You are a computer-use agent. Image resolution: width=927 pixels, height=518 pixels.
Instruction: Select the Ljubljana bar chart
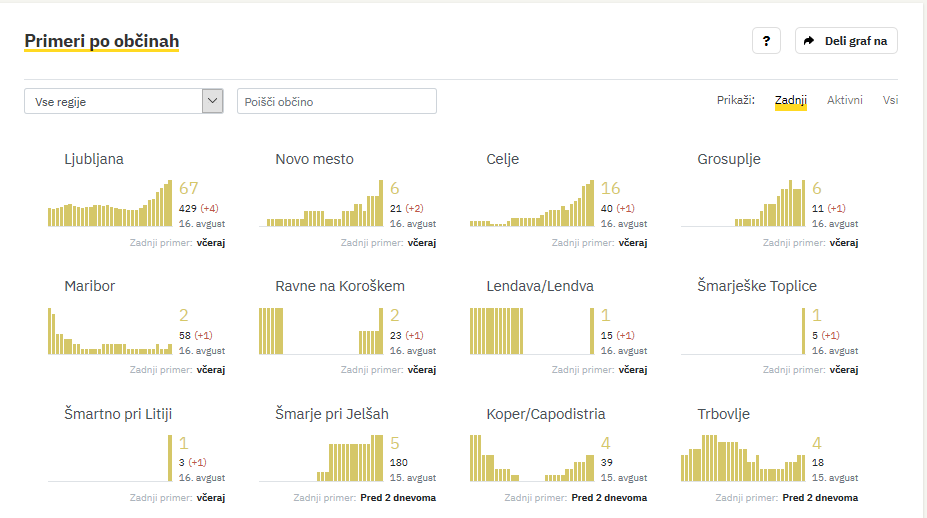[110, 203]
